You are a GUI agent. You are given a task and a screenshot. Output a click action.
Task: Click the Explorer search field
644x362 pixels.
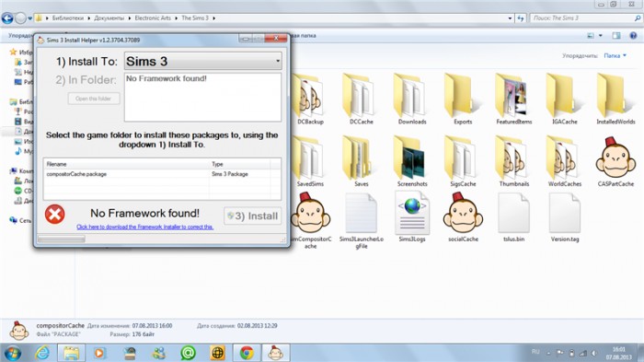click(586, 18)
